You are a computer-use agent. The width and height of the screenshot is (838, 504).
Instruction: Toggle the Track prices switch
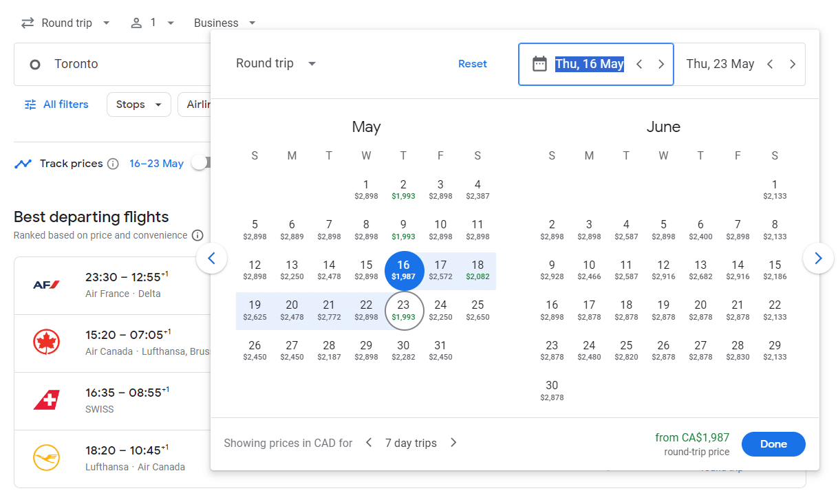pyautogui.click(x=201, y=163)
